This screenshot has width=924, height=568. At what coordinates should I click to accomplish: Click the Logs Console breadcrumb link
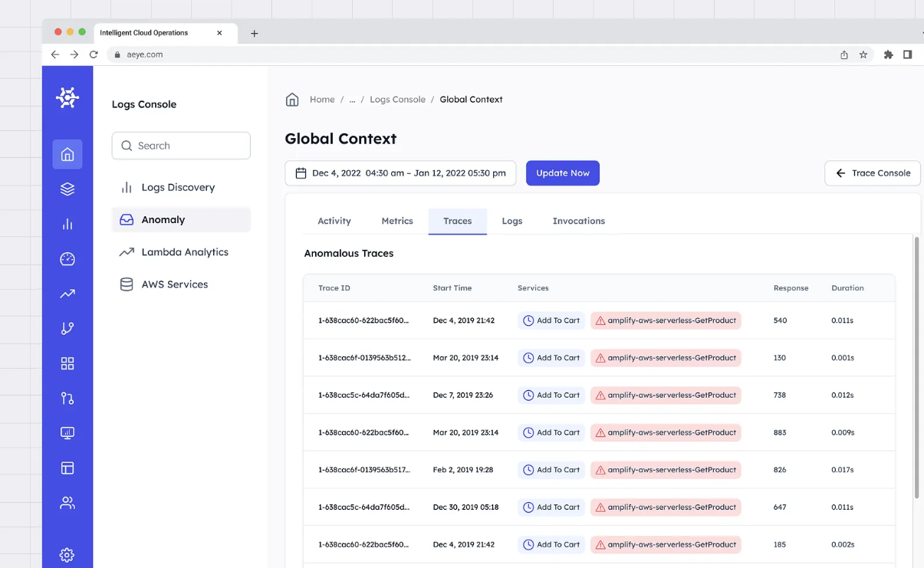[x=397, y=100]
